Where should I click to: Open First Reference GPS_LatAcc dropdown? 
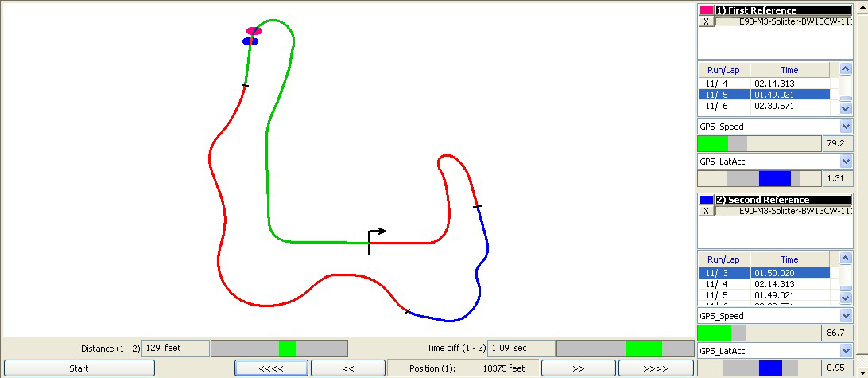846,162
